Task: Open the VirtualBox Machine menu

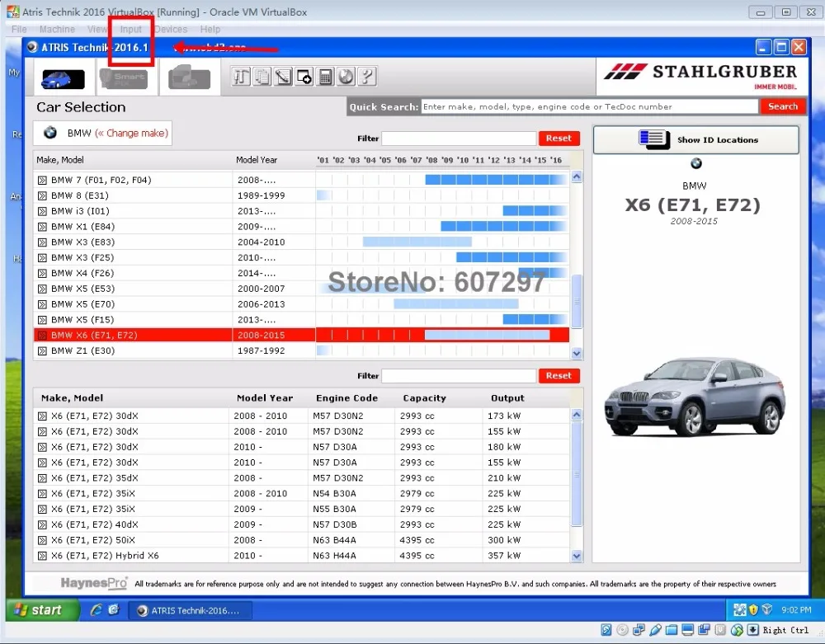Action: [57, 30]
